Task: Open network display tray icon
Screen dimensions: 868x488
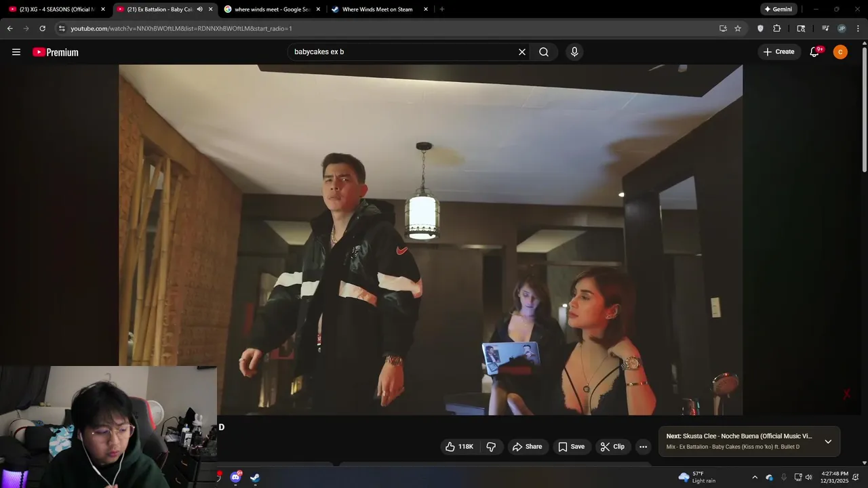Action: (798, 477)
